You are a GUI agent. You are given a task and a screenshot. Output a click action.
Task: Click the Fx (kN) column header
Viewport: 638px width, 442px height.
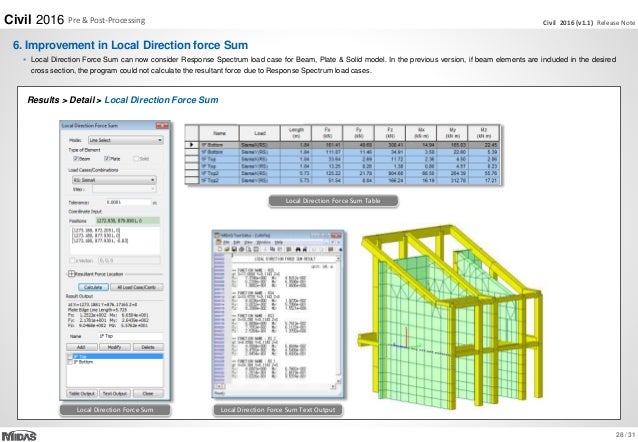(327, 133)
